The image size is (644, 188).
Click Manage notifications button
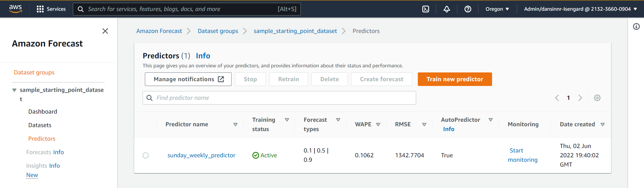click(188, 79)
